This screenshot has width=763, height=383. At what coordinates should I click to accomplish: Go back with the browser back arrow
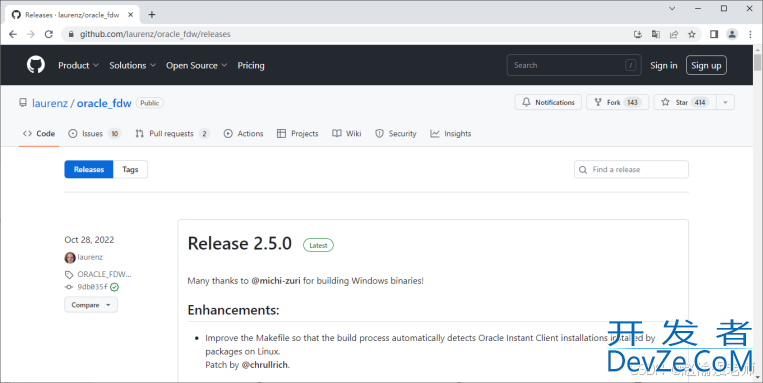coord(13,34)
